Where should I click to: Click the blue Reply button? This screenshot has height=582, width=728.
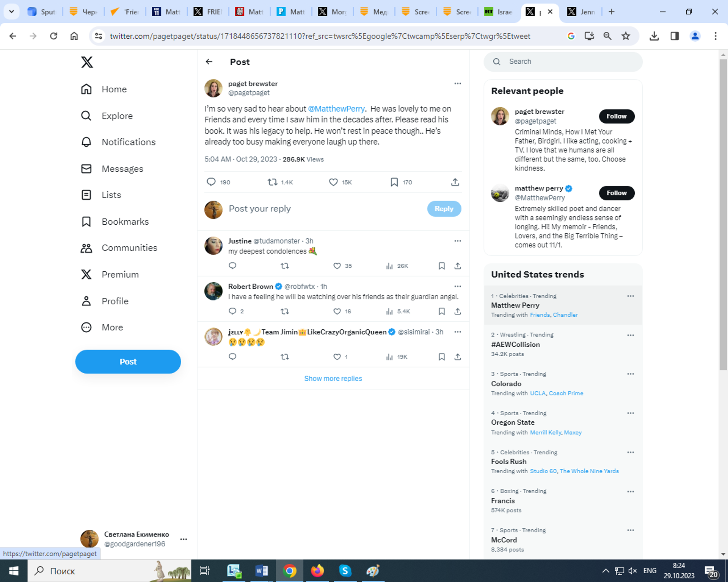444,209
